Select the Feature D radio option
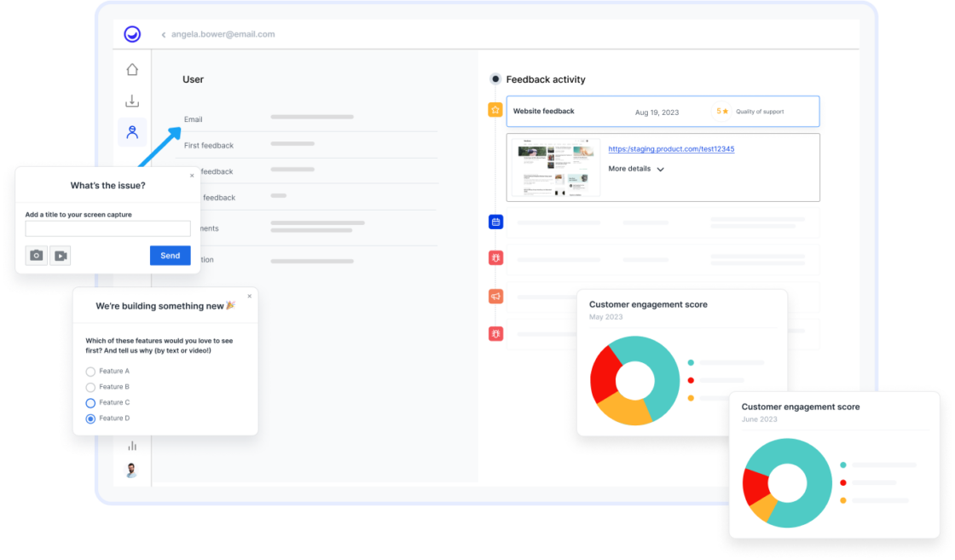Image resolution: width=955 pixels, height=560 pixels. tap(90, 418)
